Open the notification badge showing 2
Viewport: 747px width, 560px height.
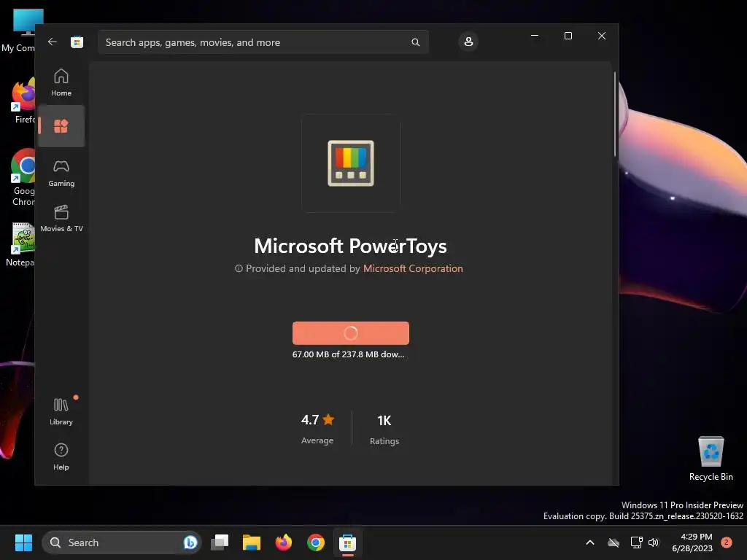727,542
